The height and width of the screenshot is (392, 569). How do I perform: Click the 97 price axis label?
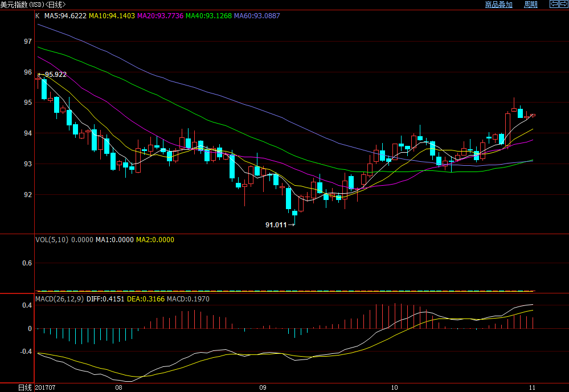point(28,42)
